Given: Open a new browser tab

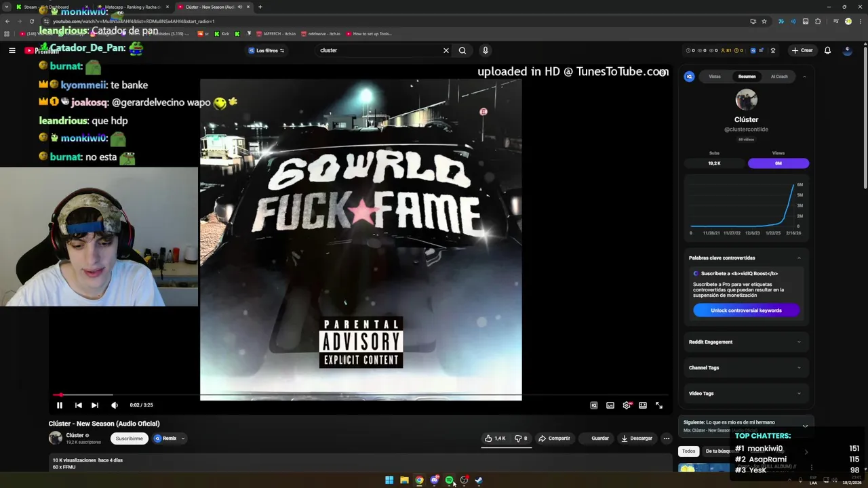Looking at the screenshot, I should point(260,7).
